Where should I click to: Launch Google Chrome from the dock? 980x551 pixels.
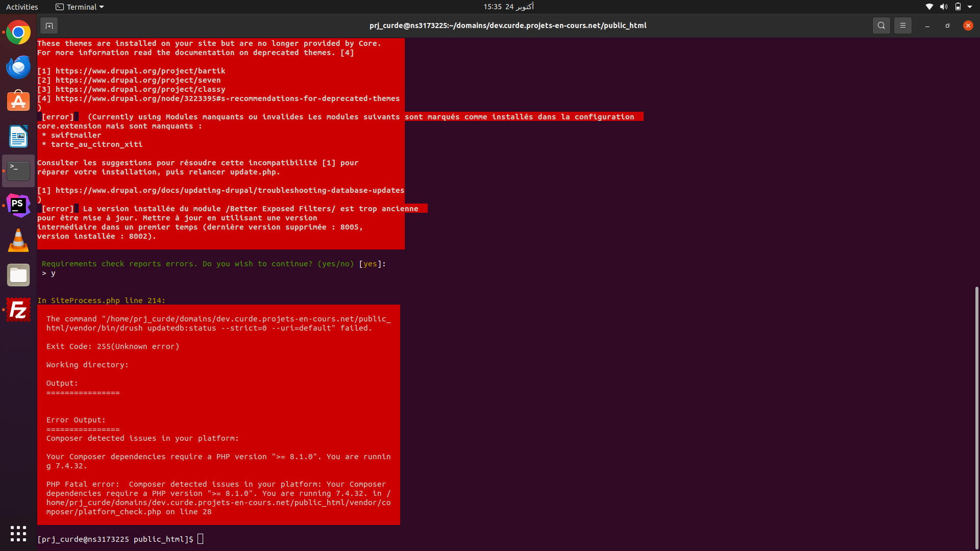pyautogui.click(x=18, y=33)
